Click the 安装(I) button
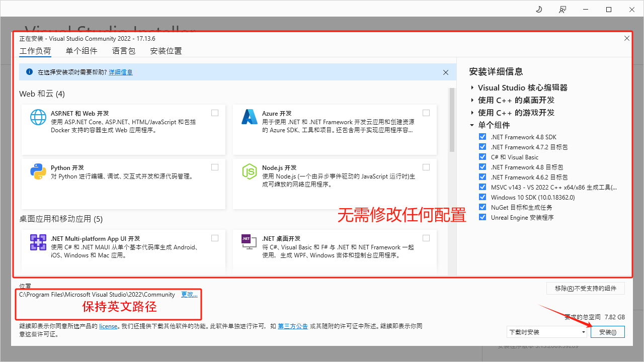644x362 pixels. point(608,332)
